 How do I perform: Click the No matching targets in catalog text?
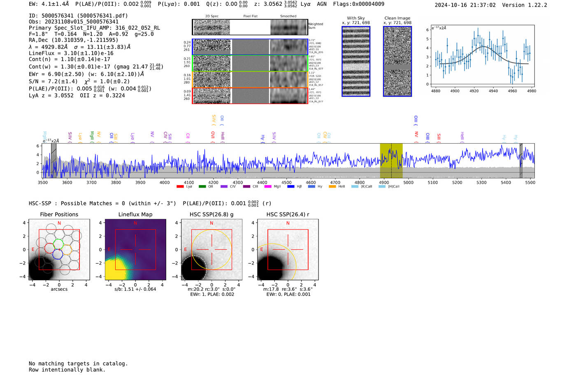[78, 364]
